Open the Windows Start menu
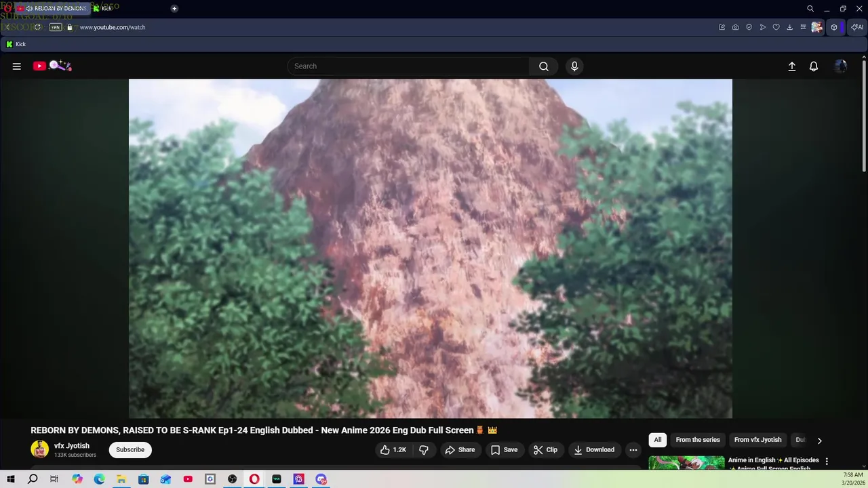Screen dimensions: 868x488 pos(10,479)
